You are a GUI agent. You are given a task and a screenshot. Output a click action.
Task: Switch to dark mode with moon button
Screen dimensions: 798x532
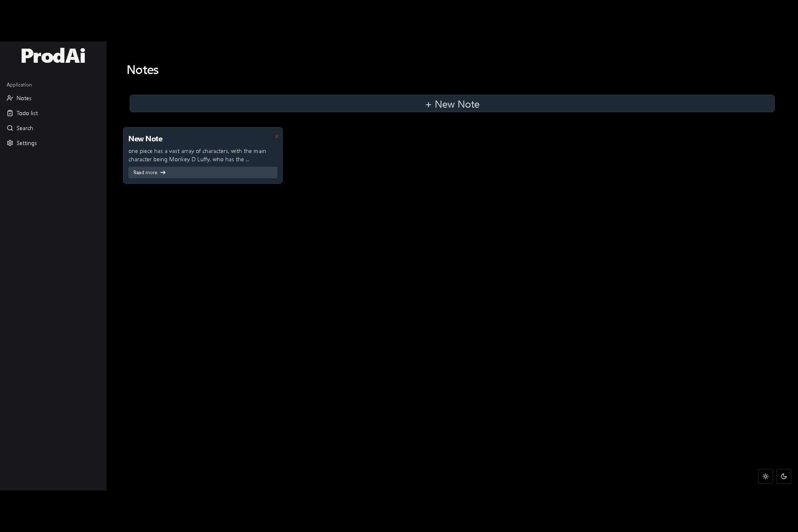coord(783,476)
